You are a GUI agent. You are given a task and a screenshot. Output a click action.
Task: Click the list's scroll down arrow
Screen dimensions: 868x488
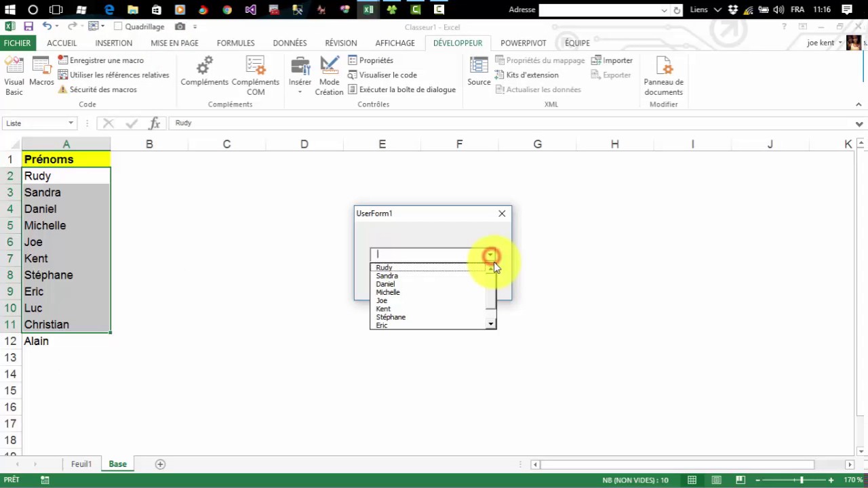tap(491, 325)
